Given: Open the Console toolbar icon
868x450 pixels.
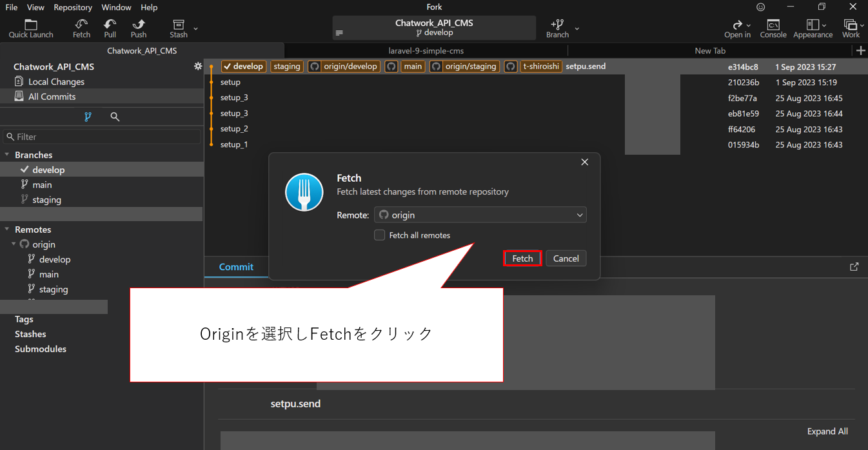Looking at the screenshot, I should point(773,24).
